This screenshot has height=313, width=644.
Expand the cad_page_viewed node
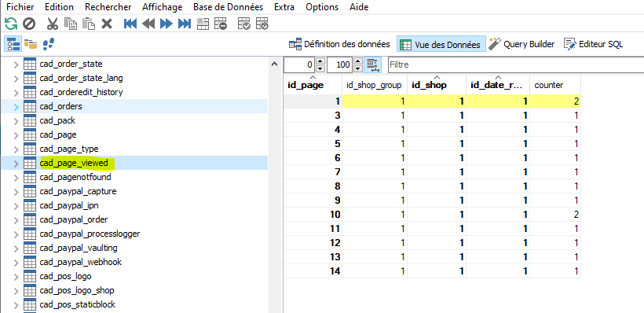point(16,164)
